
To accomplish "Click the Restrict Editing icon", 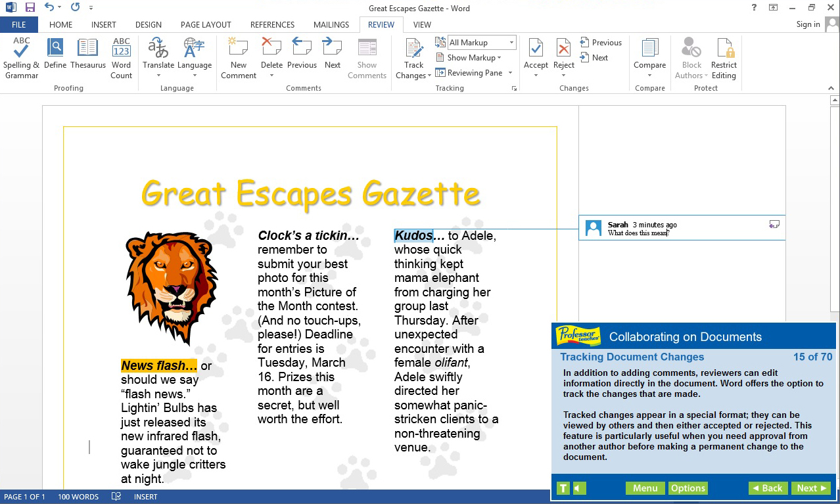I will click(724, 58).
